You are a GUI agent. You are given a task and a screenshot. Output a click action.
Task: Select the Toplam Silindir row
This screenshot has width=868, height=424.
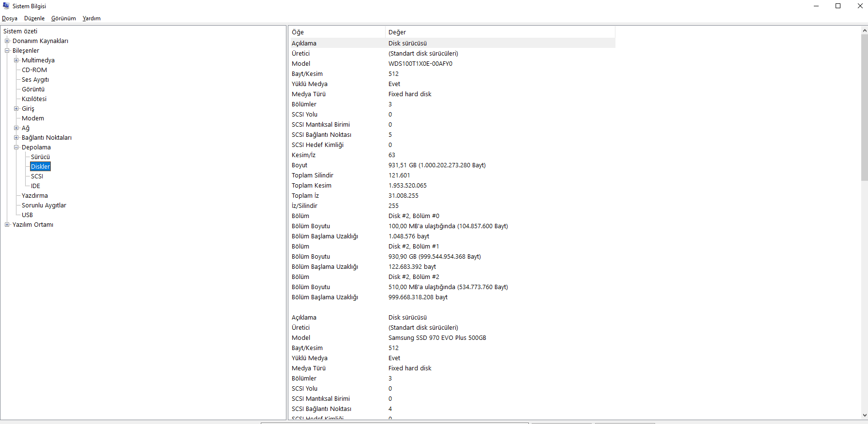(452, 175)
